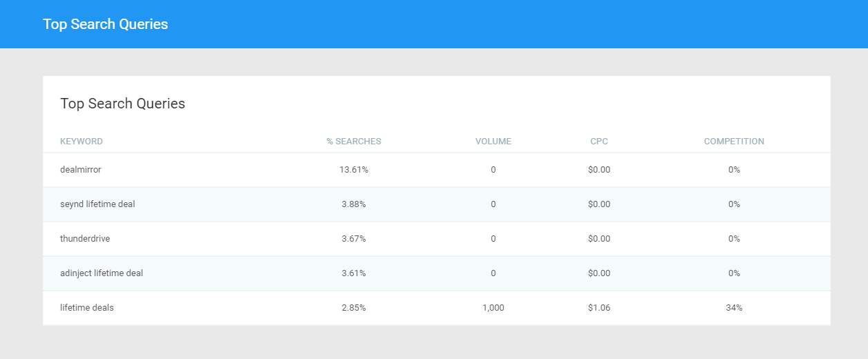Select the 2.85% searches cell
This screenshot has height=359, width=868.
(x=354, y=308)
